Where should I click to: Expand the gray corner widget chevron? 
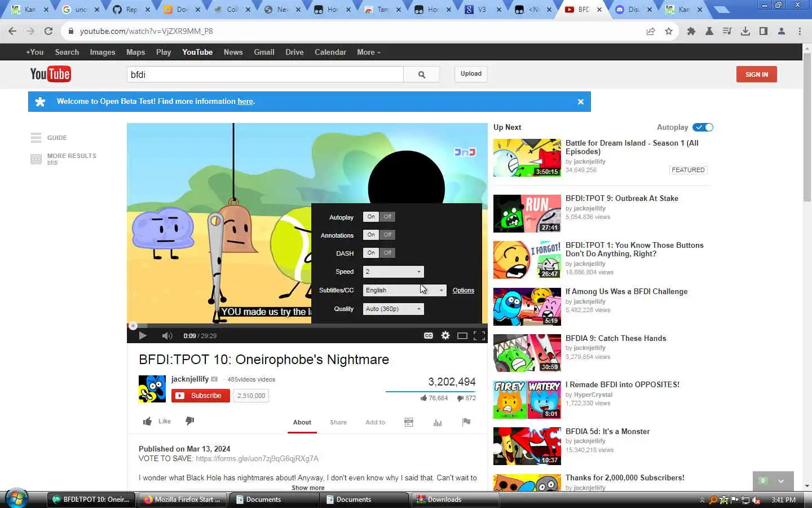point(781,481)
